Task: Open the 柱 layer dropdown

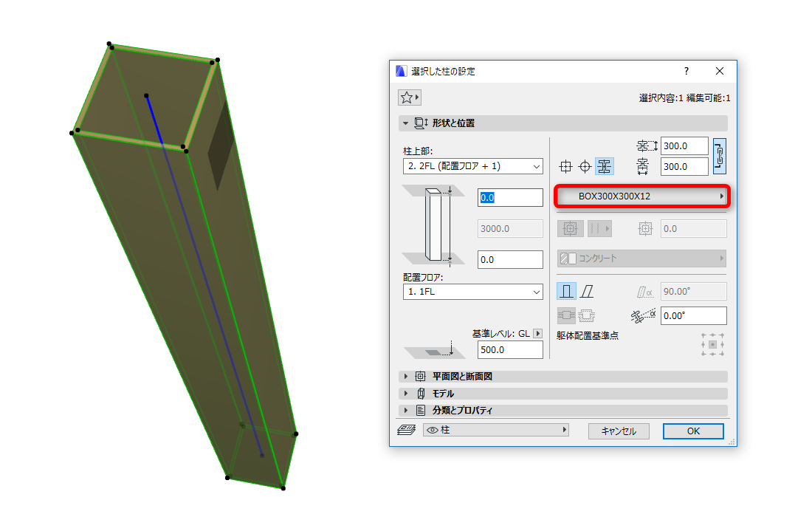Action: [x=496, y=430]
